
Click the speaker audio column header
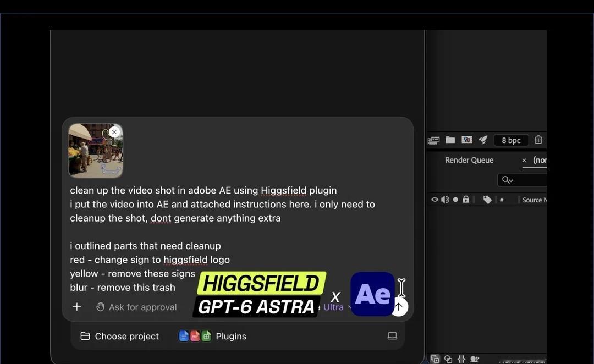click(x=445, y=200)
